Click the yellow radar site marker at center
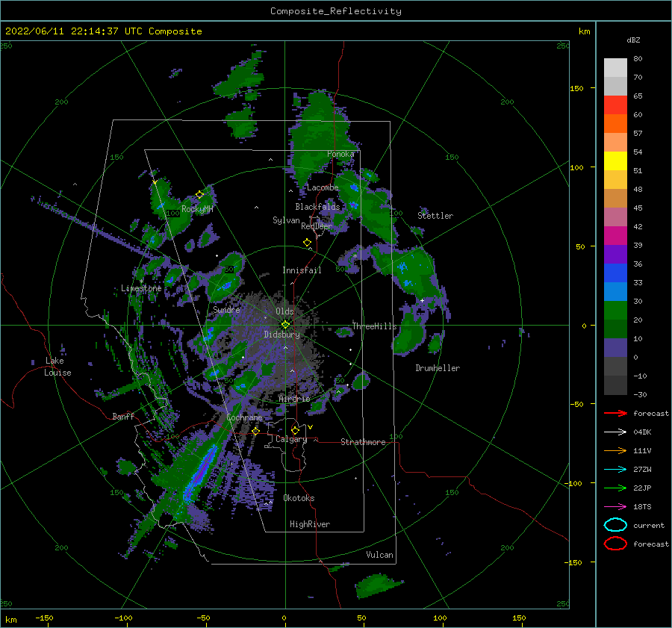Viewport: 672px width, 628px height. (285, 325)
